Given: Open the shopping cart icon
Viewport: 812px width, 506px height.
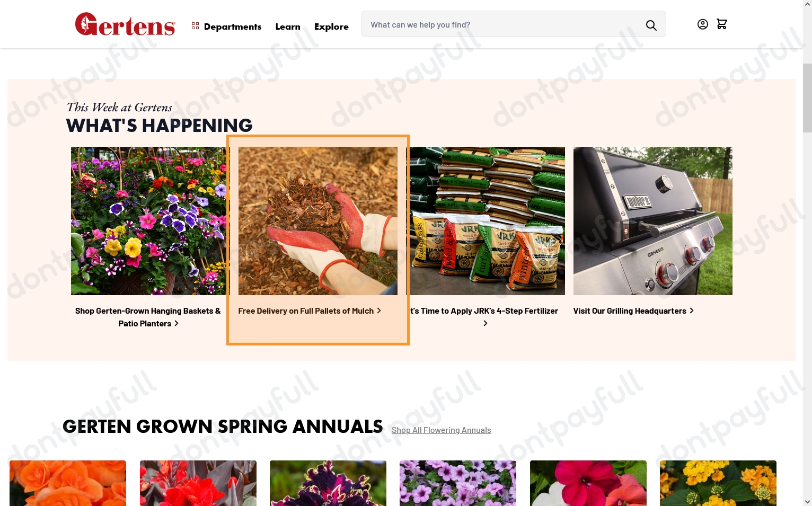Looking at the screenshot, I should tap(721, 24).
